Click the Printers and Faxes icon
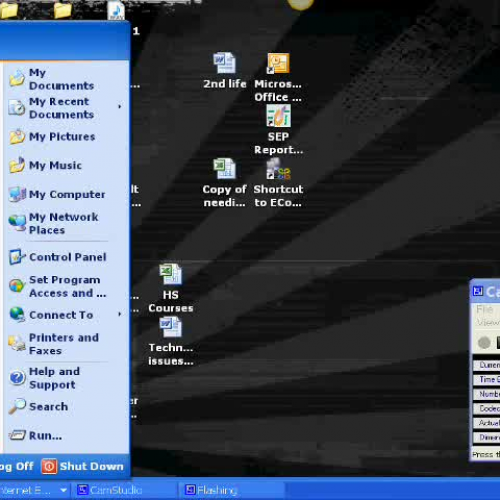 16,343
